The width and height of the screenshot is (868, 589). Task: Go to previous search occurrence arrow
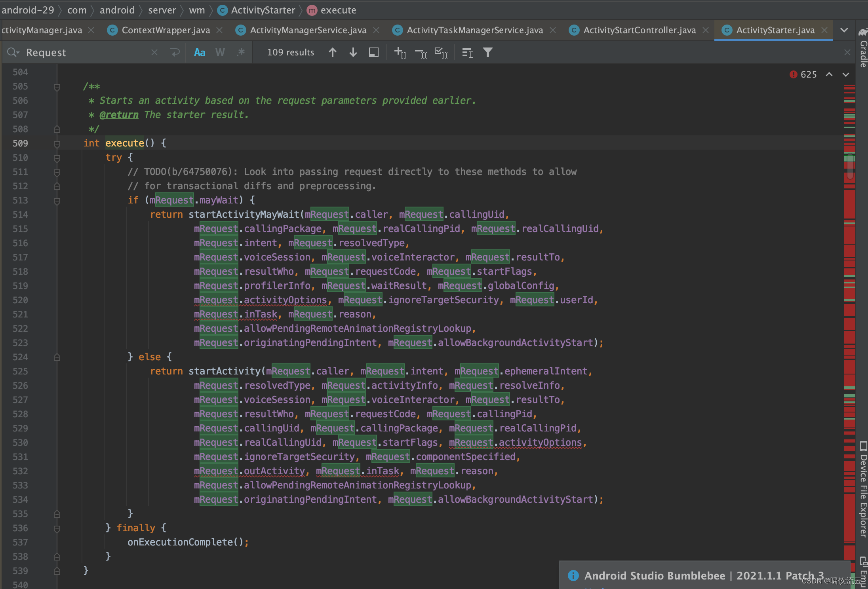click(x=333, y=52)
